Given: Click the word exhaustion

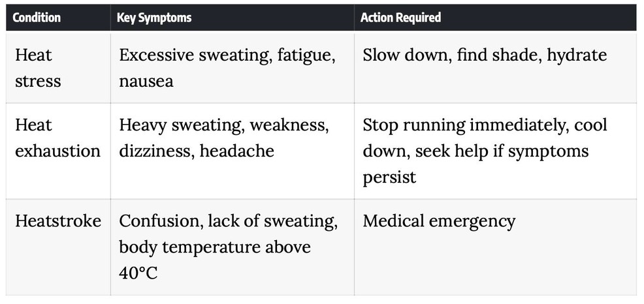Looking at the screenshot, I should pyautogui.click(x=58, y=151).
